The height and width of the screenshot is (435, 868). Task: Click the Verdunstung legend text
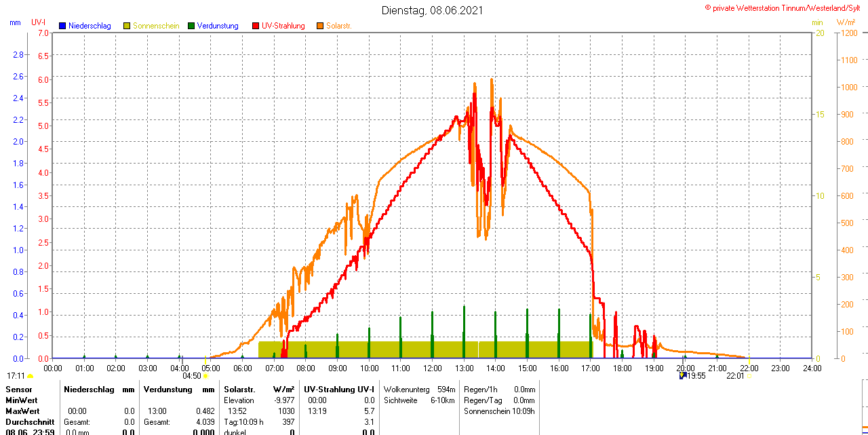coord(218,26)
